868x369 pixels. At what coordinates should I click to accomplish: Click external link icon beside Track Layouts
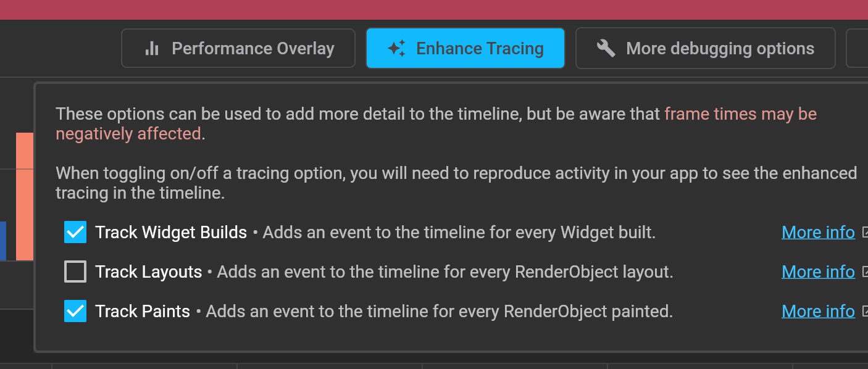(x=864, y=272)
